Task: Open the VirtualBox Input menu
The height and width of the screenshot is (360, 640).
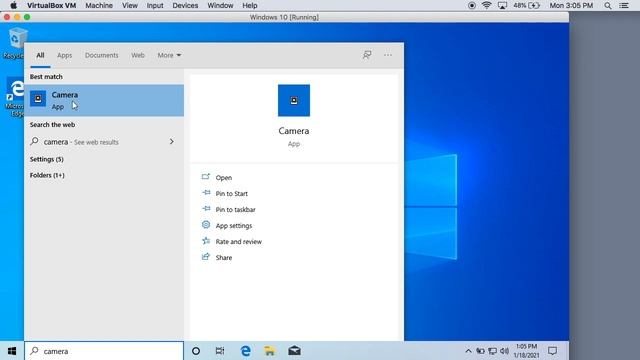Action: (x=155, y=5)
